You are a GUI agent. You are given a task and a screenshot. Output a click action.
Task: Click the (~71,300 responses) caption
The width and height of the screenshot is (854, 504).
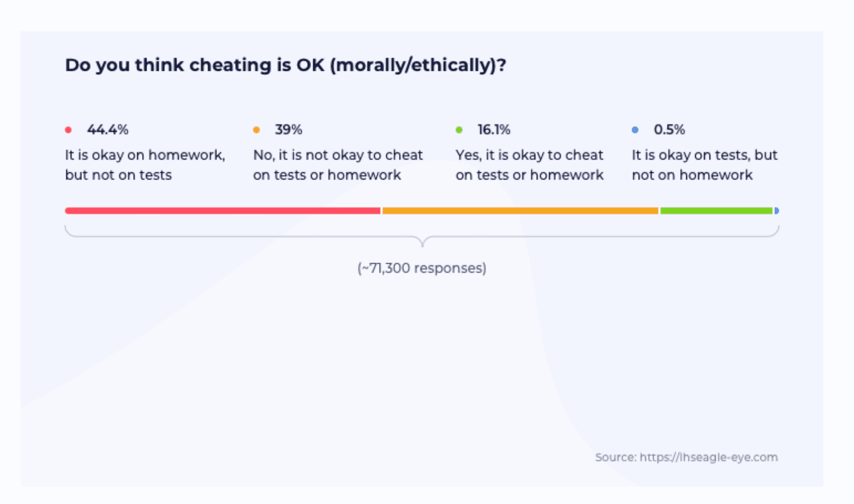422,268
